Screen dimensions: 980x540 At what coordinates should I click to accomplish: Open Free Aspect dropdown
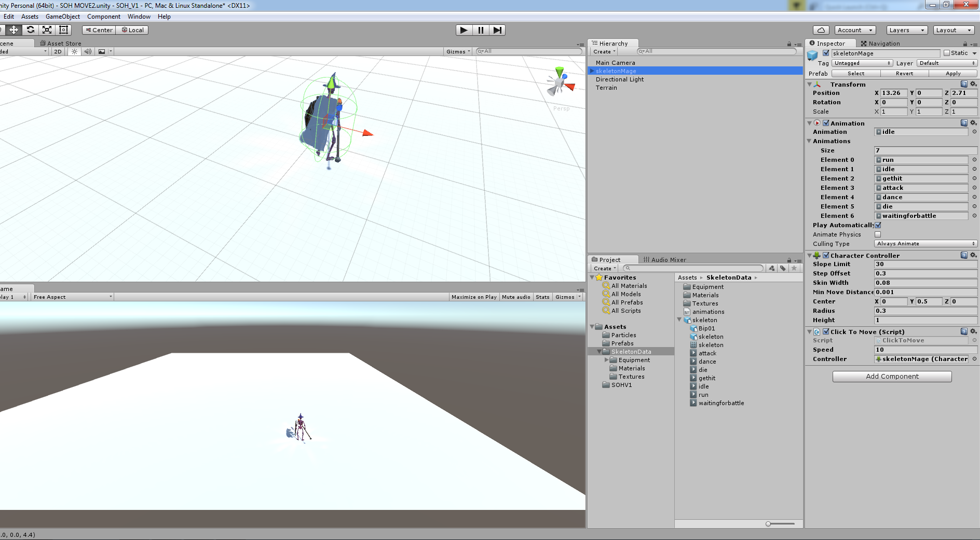tap(73, 297)
